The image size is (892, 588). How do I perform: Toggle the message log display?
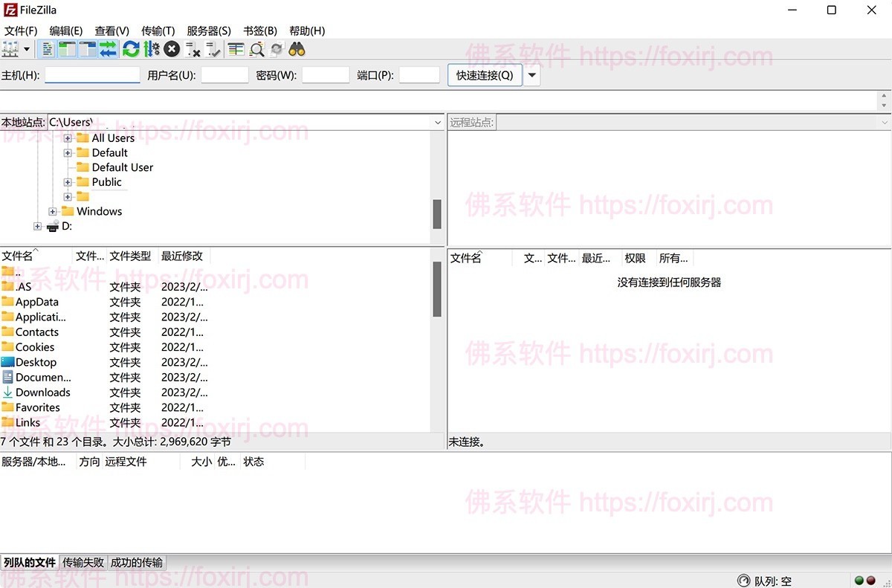[46, 49]
